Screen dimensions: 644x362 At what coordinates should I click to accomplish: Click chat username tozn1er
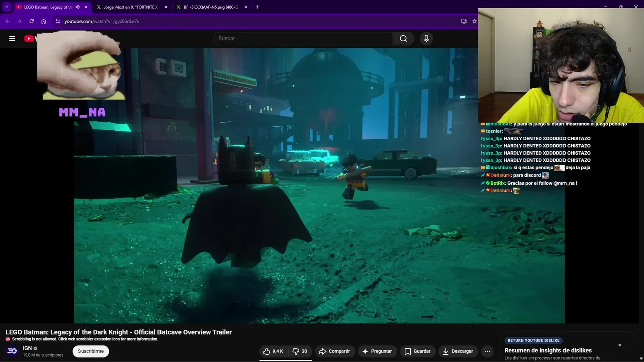(x=494, y=131)
